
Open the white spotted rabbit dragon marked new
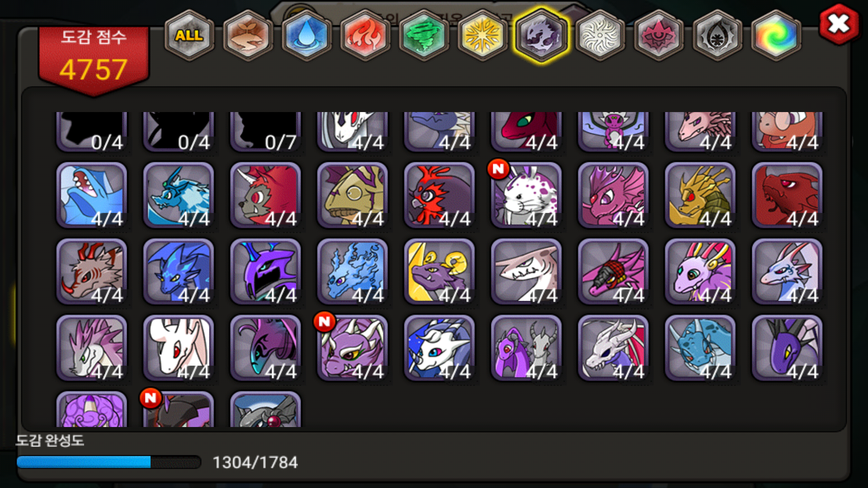click(526, 195)
